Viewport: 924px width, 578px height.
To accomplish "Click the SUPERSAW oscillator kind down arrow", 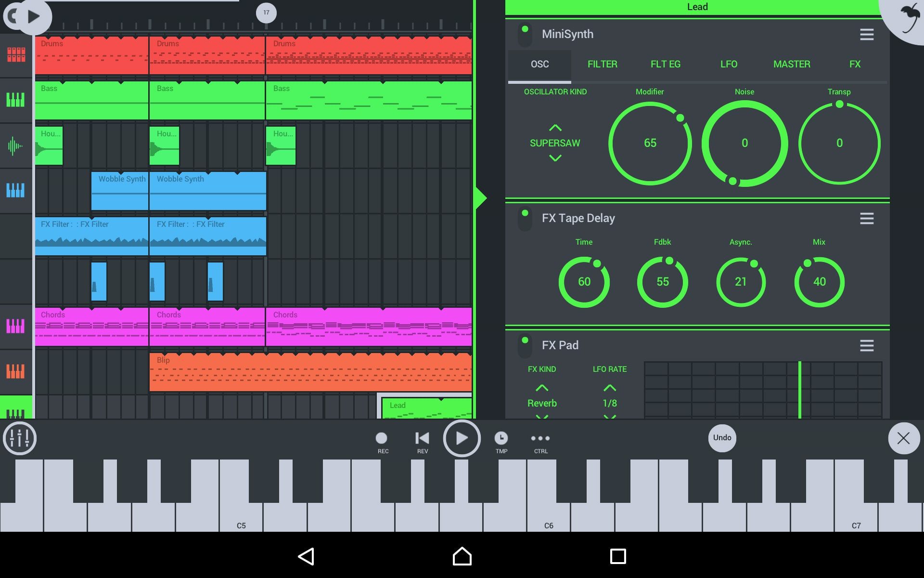I will pyautogui.click(x=555, y=158).
